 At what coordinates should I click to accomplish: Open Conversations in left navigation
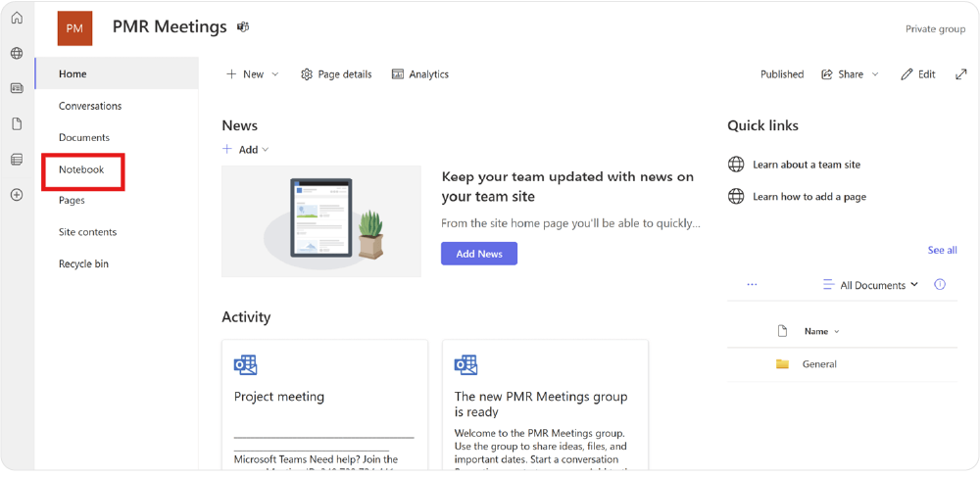(x=90, y=106)
